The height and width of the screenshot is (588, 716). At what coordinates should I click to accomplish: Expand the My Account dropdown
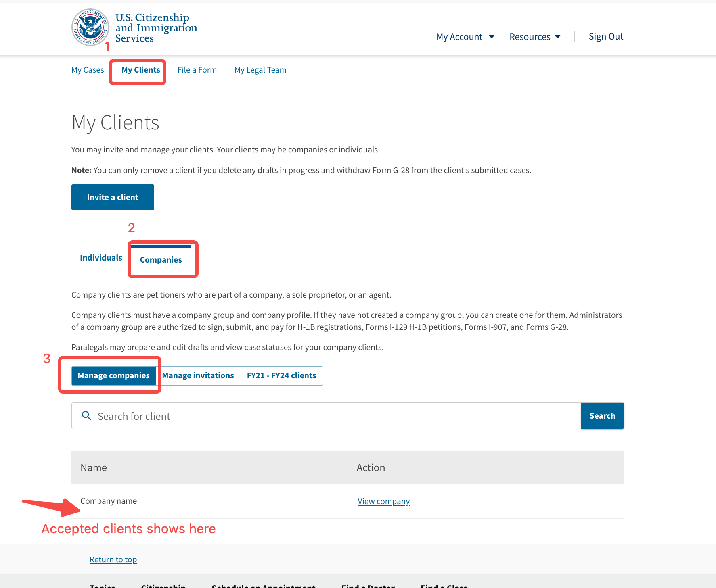coord(465,37)
